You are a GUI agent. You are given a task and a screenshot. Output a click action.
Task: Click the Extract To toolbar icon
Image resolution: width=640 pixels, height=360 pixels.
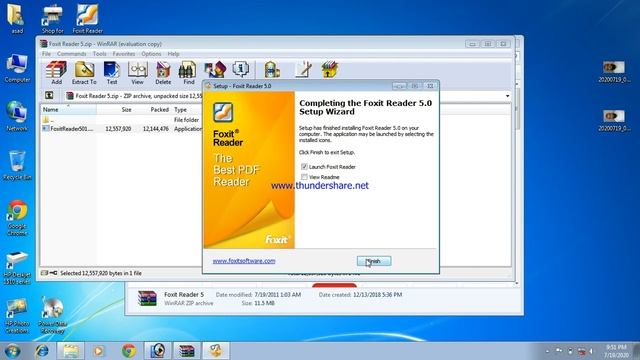coord(84,73)
